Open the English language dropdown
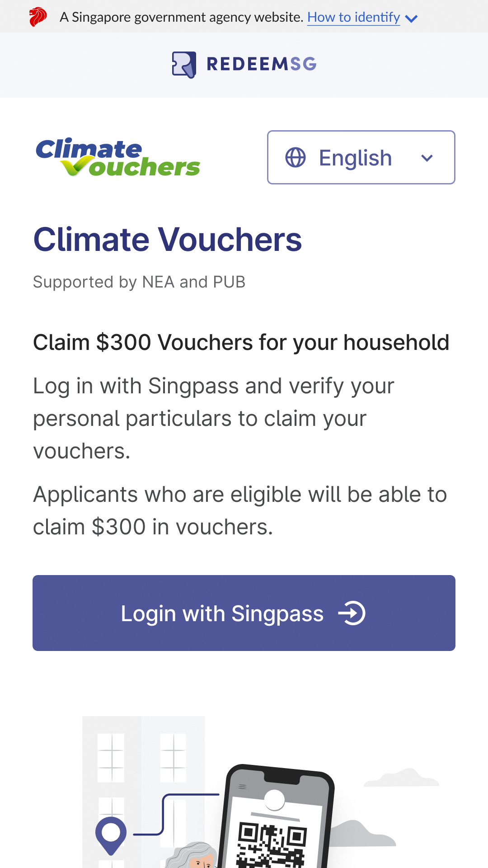Image resolution: width=488 pixels, height=868 pixels. (361, 157)
